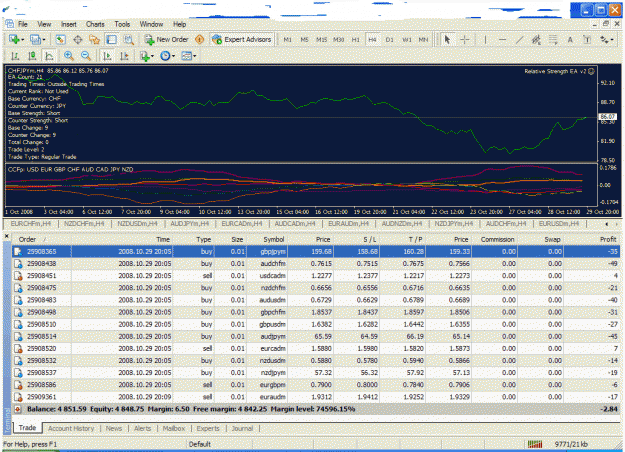Select the trendline drawing tool
Viewport: 625px width, 452px height.
tap(519, 39)
